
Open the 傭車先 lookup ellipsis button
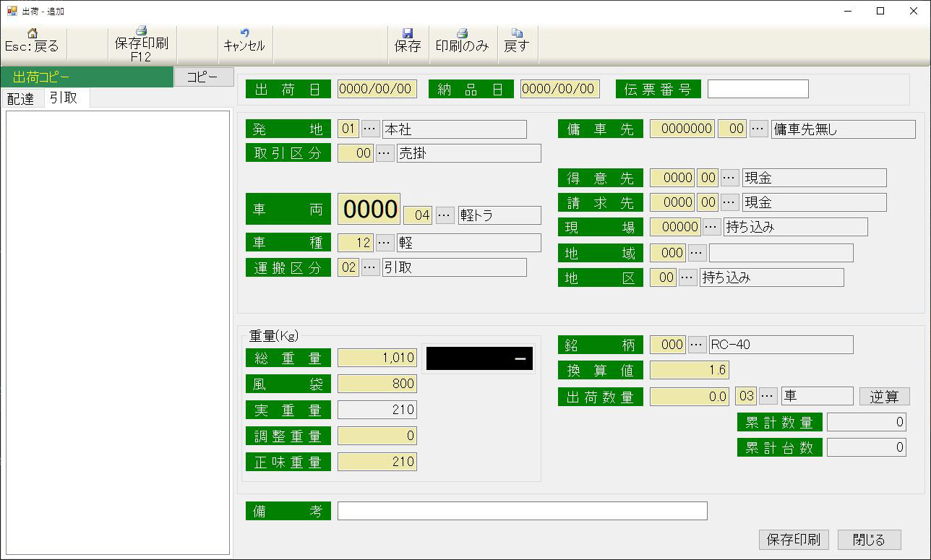pos(759,129)
